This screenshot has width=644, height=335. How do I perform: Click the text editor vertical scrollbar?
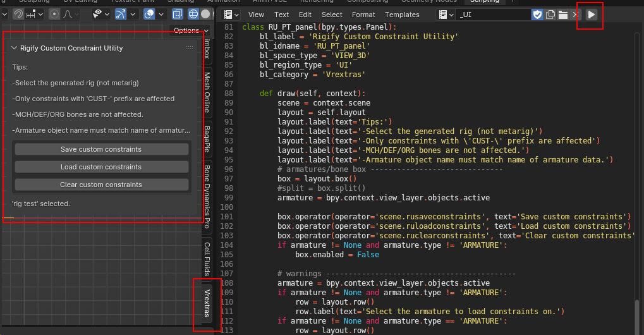point(637,317)
